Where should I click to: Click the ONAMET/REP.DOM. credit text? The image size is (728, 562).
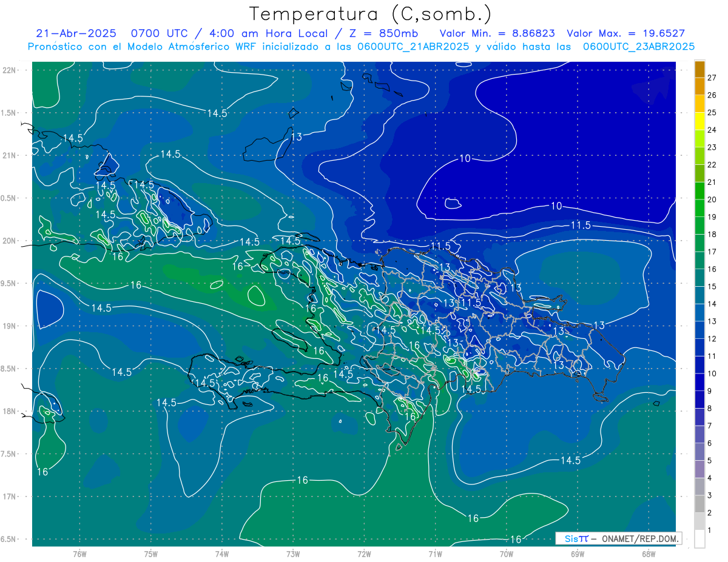pos(639,539)
